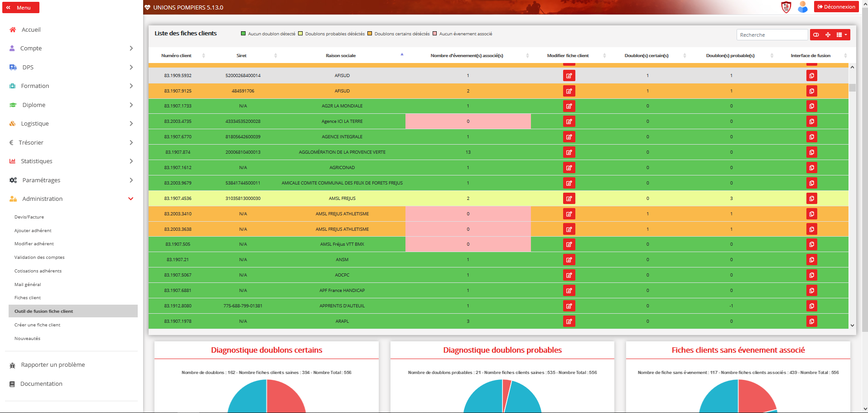Collapse the Administration menu section
This screenshot has height=413, width=868.
(x=71, y=199)
